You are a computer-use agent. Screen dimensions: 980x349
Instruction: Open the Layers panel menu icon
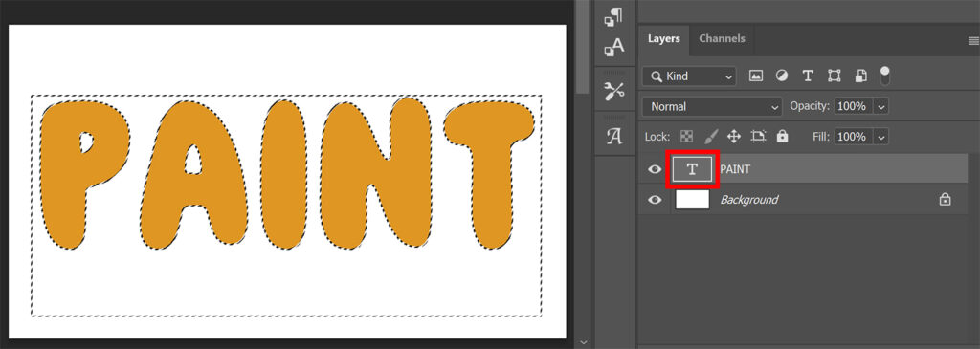click(x=973, y=41)
